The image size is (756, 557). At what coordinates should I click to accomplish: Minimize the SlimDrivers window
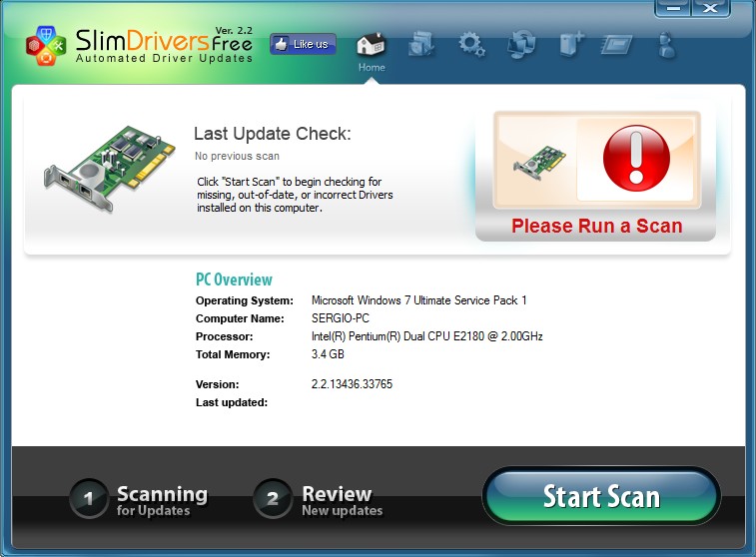pyautogui.click(x=674, y=8)
